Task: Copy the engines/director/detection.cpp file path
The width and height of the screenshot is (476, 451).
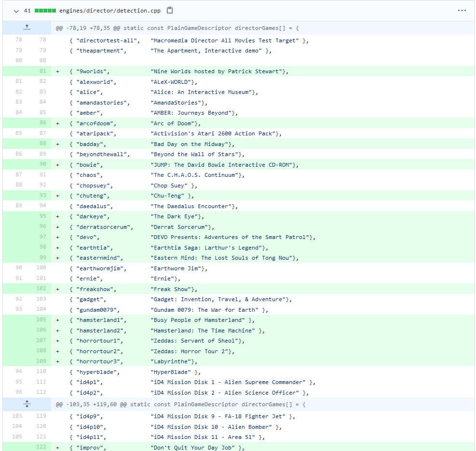Action: pos(170,10)
